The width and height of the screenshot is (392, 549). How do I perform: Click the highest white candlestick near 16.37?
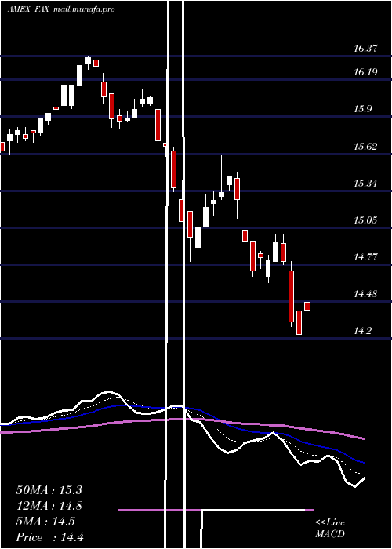88,60
